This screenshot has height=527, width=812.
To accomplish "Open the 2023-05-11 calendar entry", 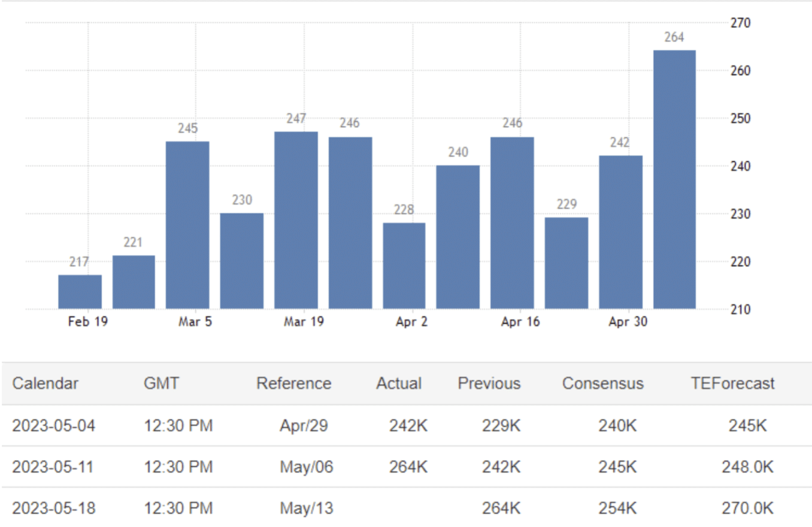I will click(53, 467).
